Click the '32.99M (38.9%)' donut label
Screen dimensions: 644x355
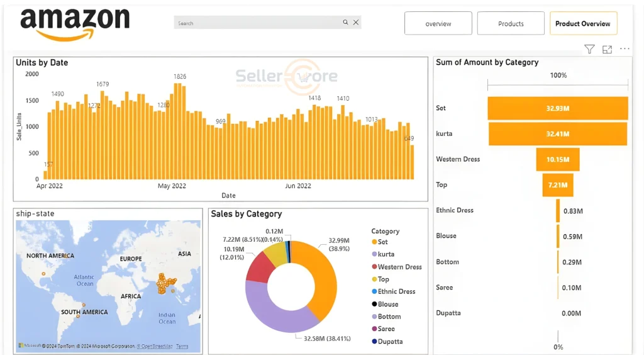tap(339, 244)
